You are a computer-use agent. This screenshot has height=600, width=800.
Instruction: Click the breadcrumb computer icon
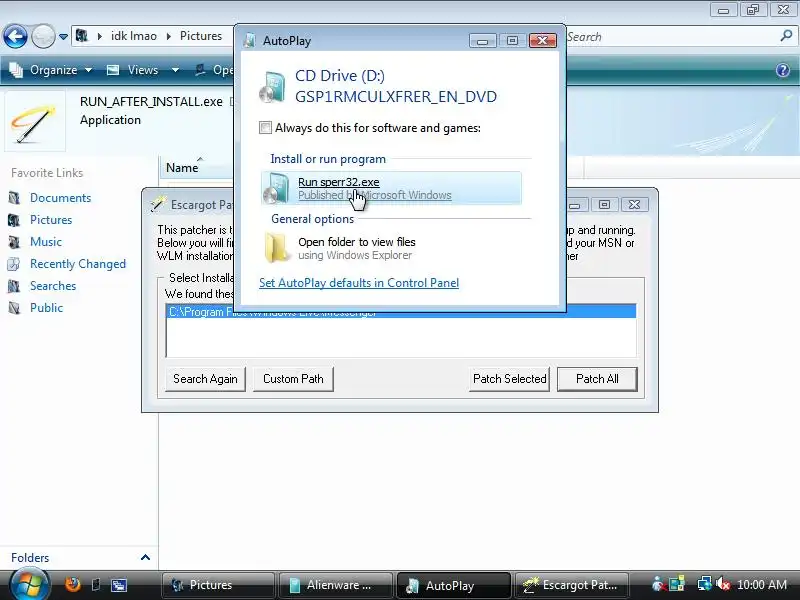(82, 36)
